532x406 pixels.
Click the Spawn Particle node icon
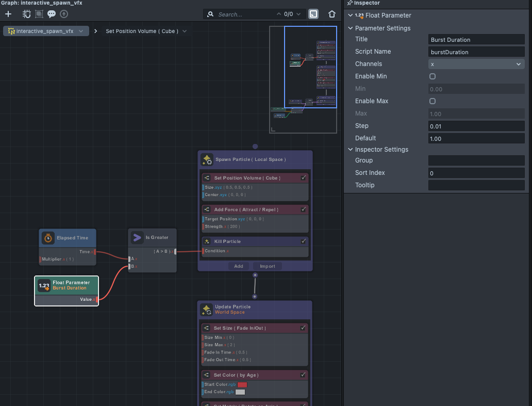[x=207, y=159]
